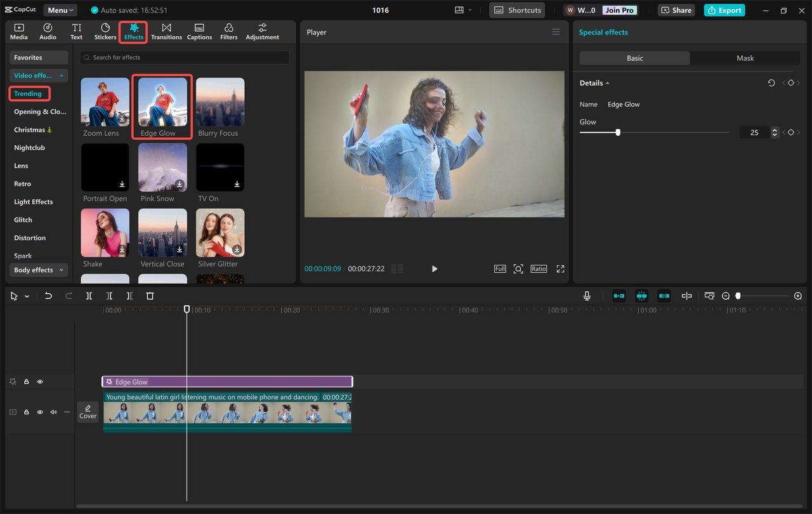This screenshot has width=812, height=514.
Task: Open the Captions panel
Action: point(199,30)
